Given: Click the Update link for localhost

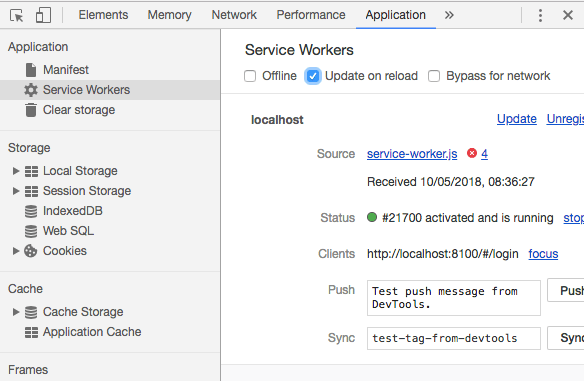Looking at the screenshot, I should point(517,119).
